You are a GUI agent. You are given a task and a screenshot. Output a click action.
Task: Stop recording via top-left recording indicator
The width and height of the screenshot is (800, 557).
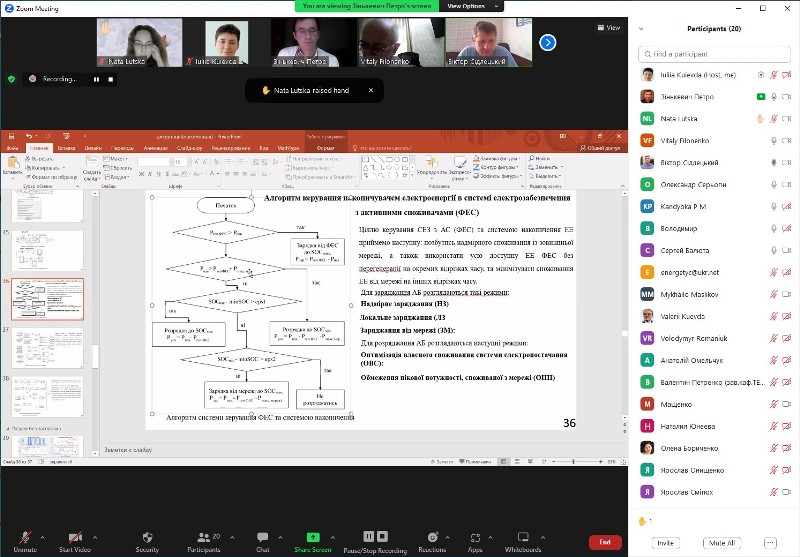tap(111, 80)
